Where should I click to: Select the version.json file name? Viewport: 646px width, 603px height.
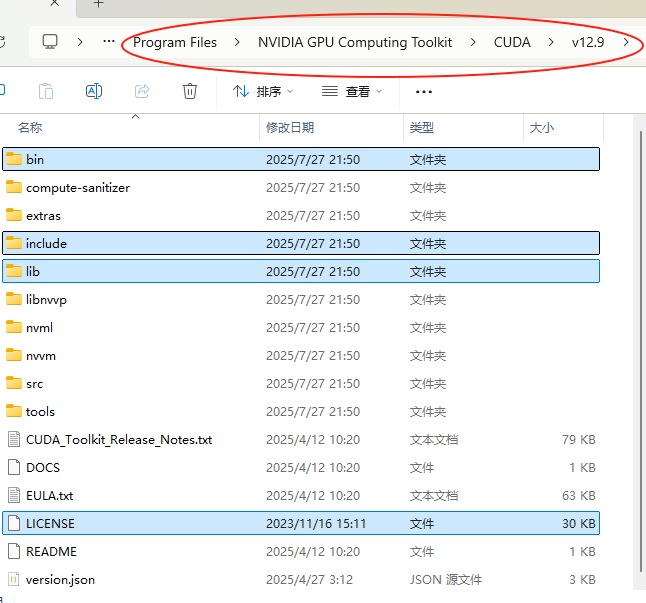[x=60, y=580]
